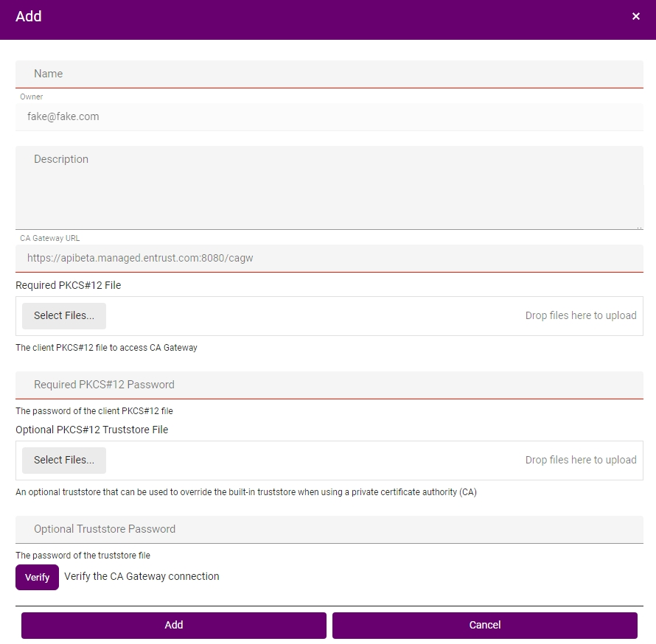Screen dimensions: 656x644
Task: Click the 'Verify the CA Gateway connection' text
Action: 142,576
